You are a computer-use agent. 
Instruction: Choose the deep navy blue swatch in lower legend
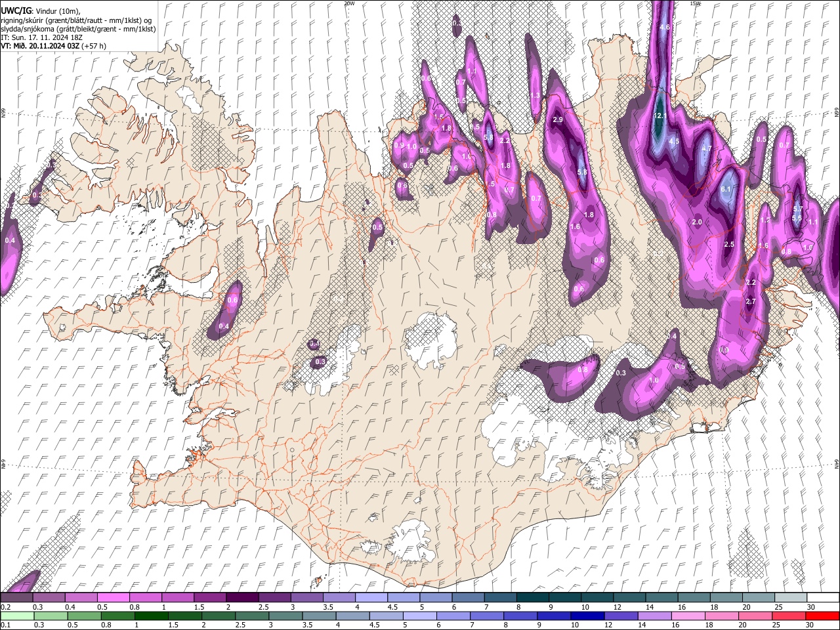click(587, 616)
